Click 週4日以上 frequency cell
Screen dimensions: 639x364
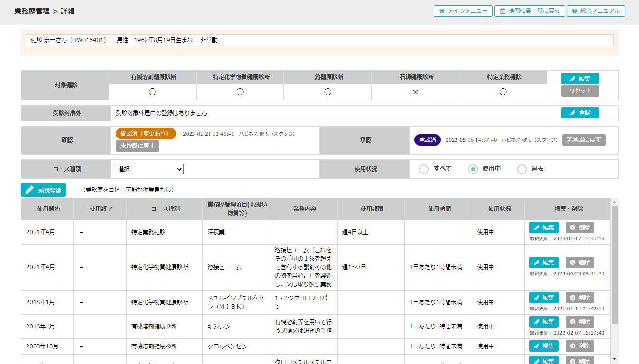tap(371, 232)
